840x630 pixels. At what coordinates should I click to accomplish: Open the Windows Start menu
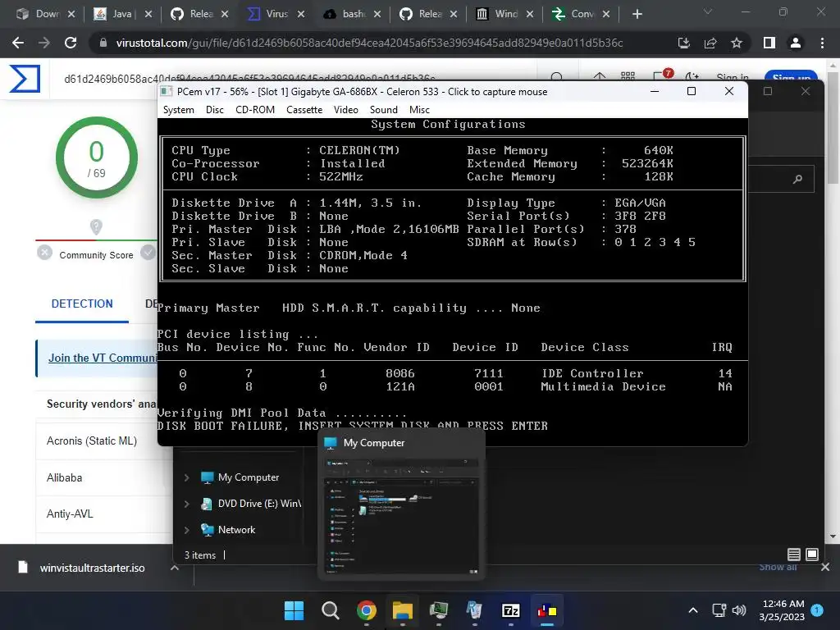(294, 610)
